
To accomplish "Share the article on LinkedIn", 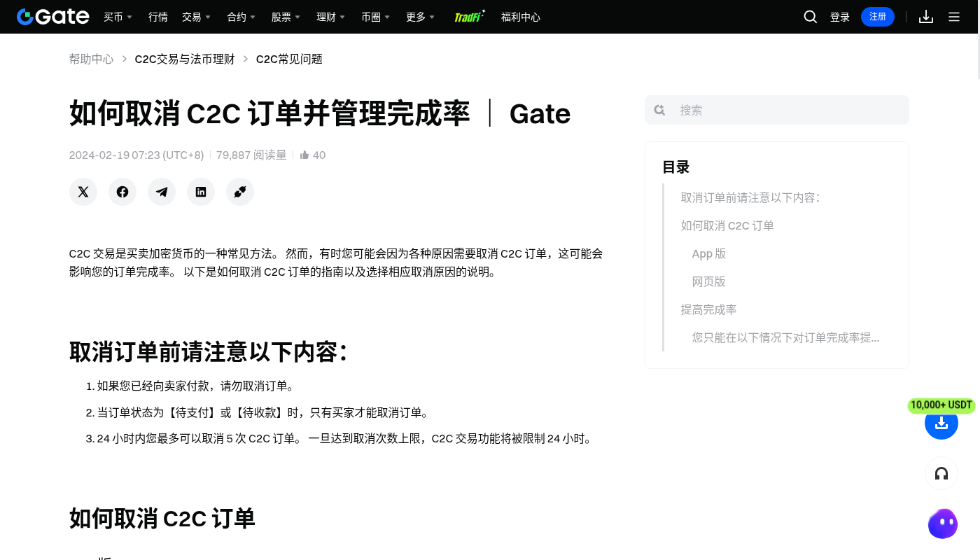I will click(x=201, y=192).
